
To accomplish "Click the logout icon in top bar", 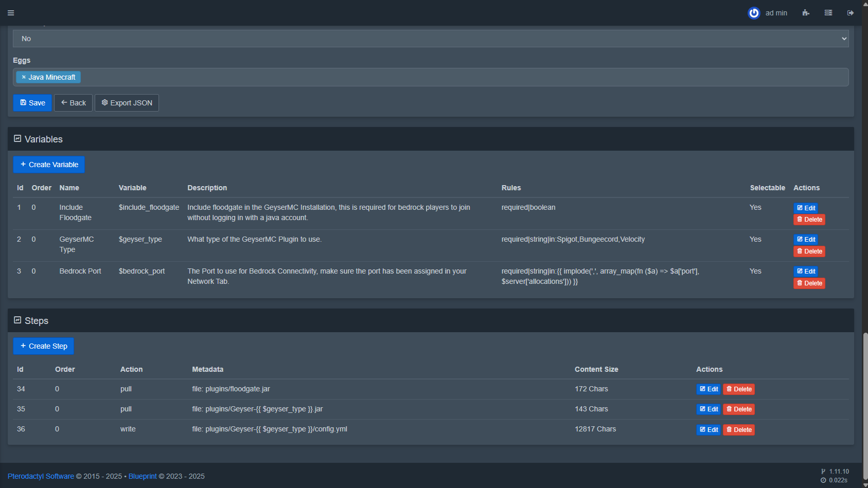I will coord(851,13).
